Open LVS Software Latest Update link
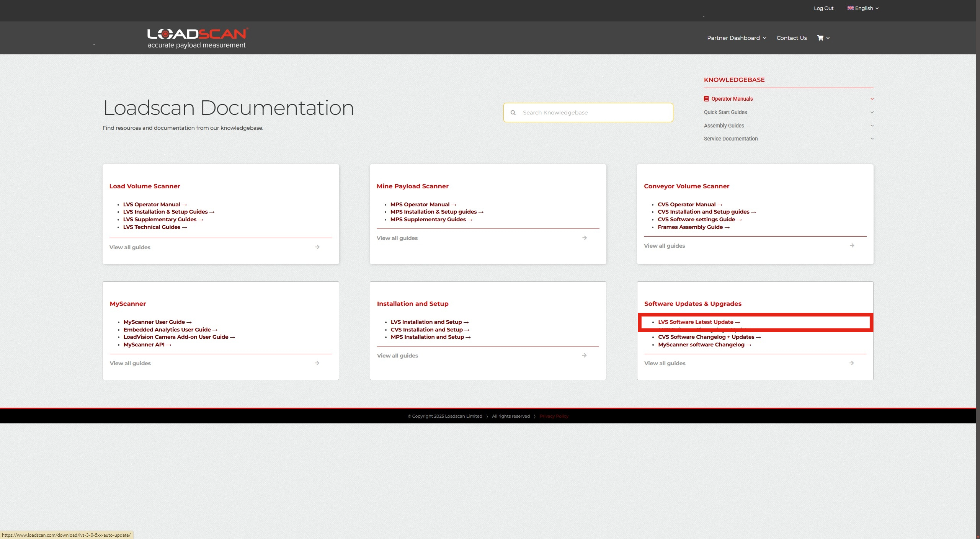 [x=699, y=322]
